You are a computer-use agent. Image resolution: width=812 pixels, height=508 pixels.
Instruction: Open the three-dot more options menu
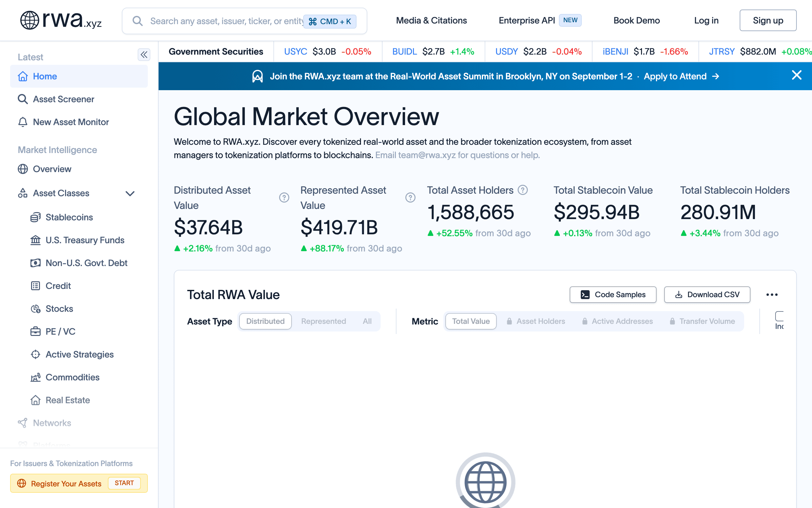772,295
